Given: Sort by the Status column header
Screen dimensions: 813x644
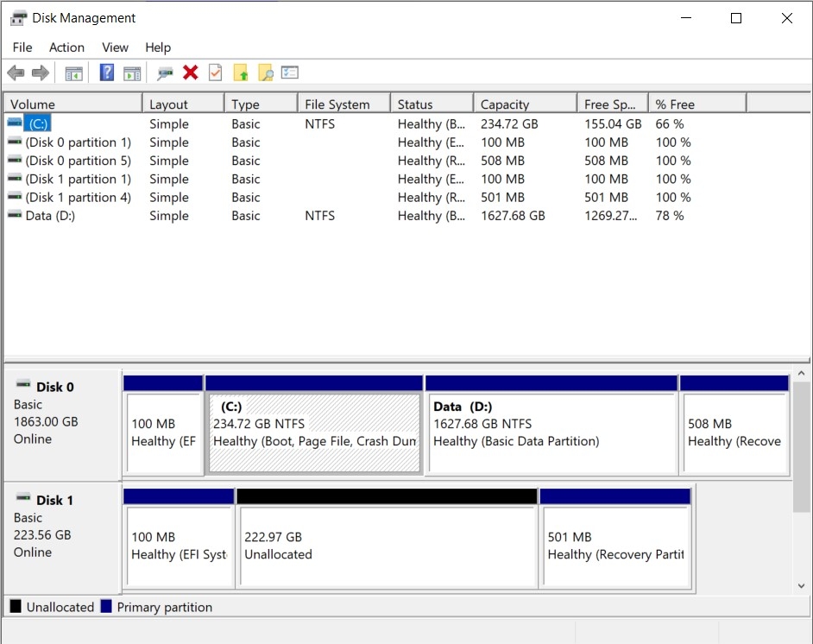Looking at the screenshot, I should [432, 104].
